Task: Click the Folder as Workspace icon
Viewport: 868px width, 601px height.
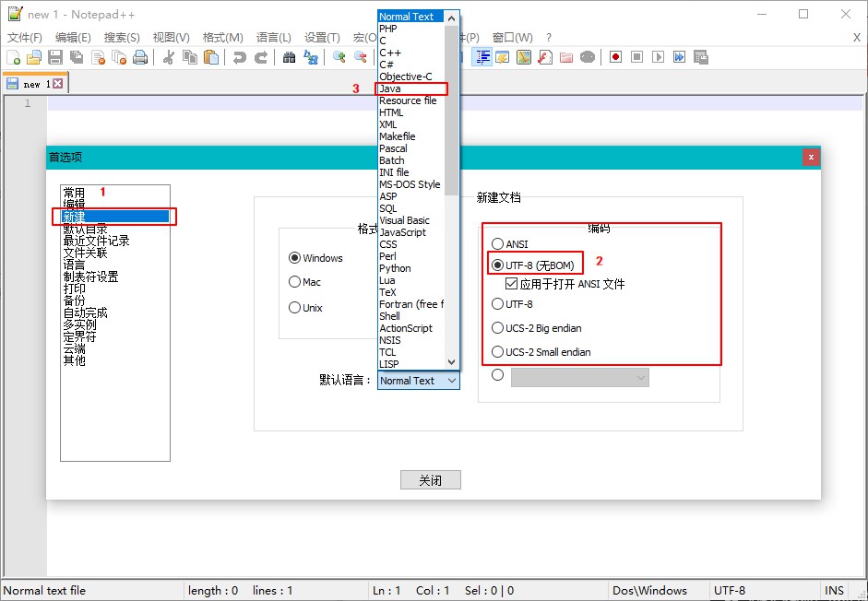Action: click(x=565, y=57)
